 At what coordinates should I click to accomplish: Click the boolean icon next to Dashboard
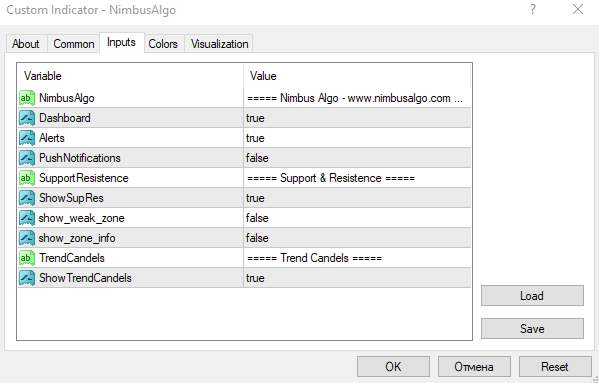tap(27, 118)
